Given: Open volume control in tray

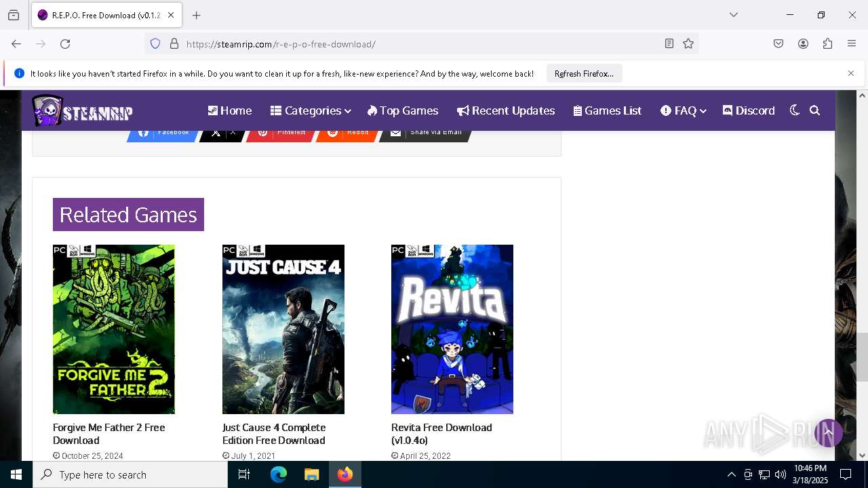Looking at the screenshot, I should pyautogui.click(x=781, y=474).
